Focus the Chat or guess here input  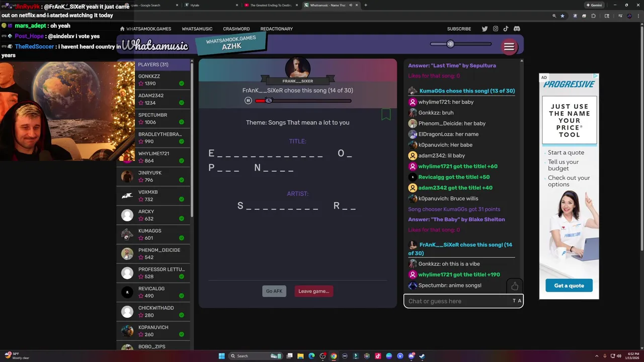(x=458, y=301)
